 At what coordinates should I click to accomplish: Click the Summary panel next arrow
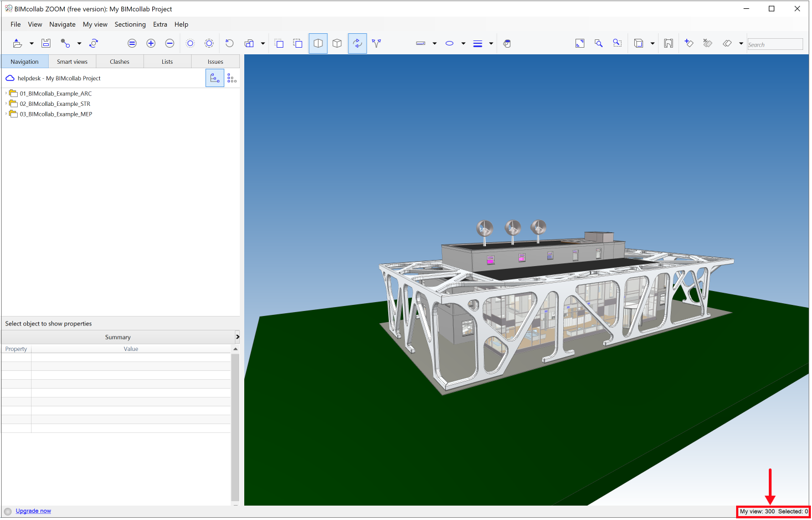pyautogui.click(x=237, y=337)
